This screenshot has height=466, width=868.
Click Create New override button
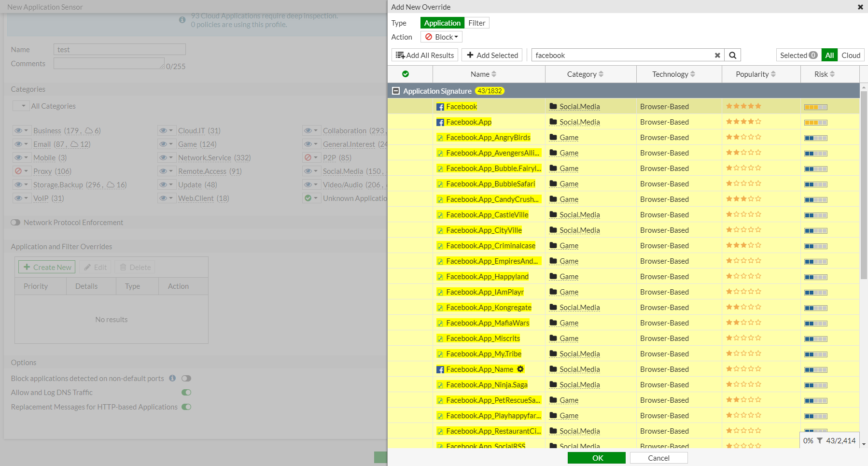(47, 267)
